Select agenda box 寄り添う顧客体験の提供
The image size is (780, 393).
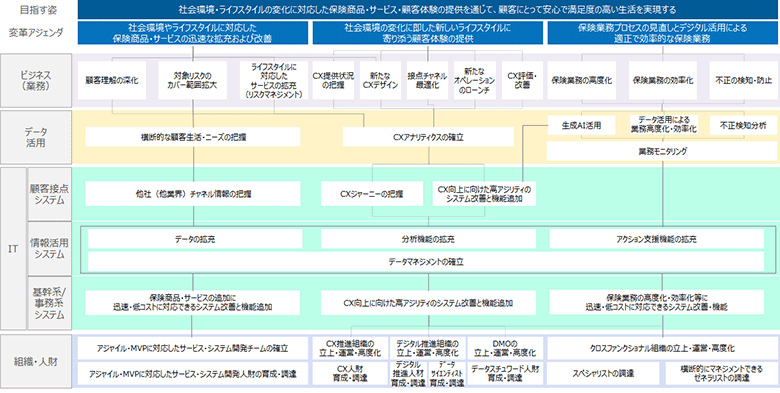(x=427, y=33)
